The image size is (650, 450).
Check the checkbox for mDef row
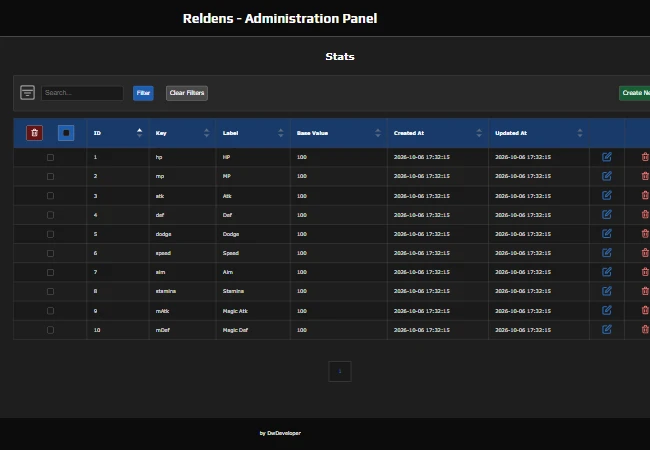tap(50, 330)
